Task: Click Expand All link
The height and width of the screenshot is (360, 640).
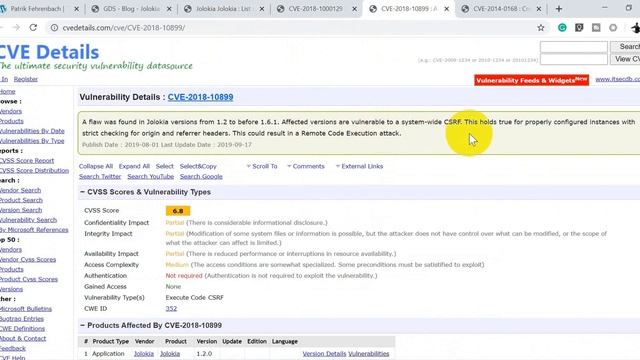Action: coord(134,166)
